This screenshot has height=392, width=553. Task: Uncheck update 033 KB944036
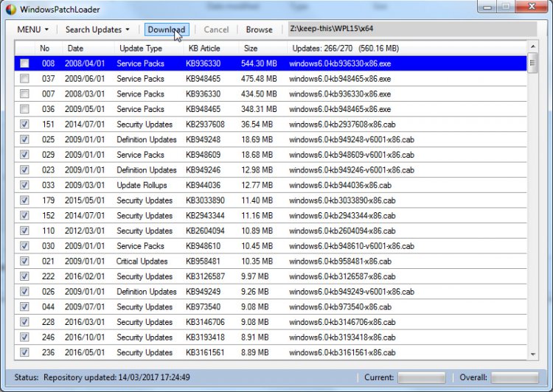pos(24,185)
